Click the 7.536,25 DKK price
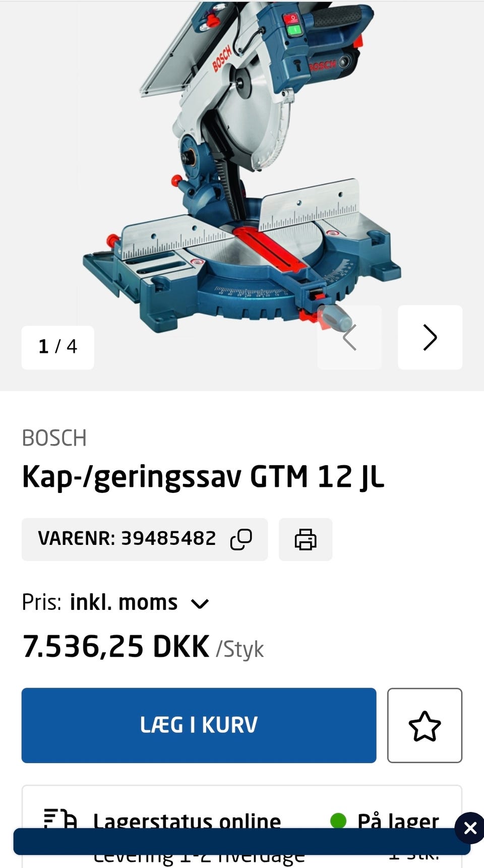The height and width of the screenshot is (868, 484). click(x=116, y=647)
